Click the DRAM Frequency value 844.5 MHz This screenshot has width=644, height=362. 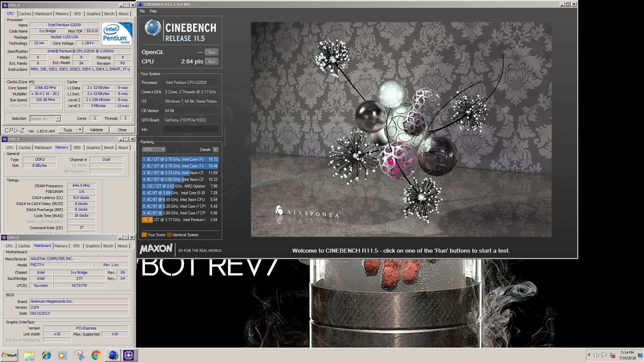click(x=81, y=186)
